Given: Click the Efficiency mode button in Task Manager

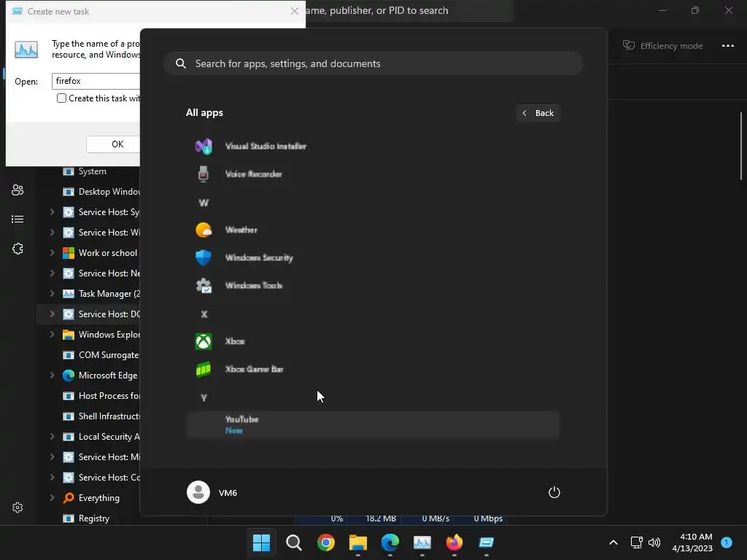Looking at the screenshot, I should 662,46.
